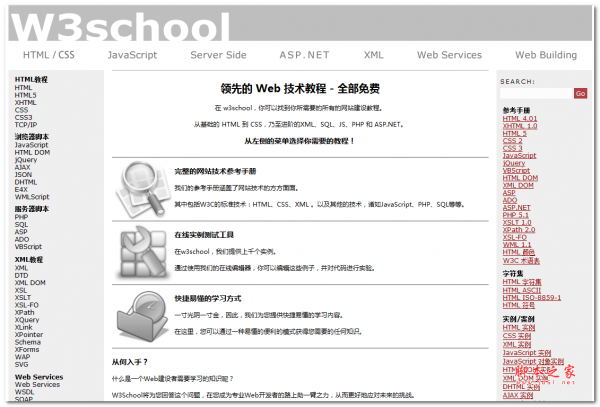Open jQuery in the left sidebar
Image resolution: width=600 pixels, height=407 pixels.
tap(26, 160)
